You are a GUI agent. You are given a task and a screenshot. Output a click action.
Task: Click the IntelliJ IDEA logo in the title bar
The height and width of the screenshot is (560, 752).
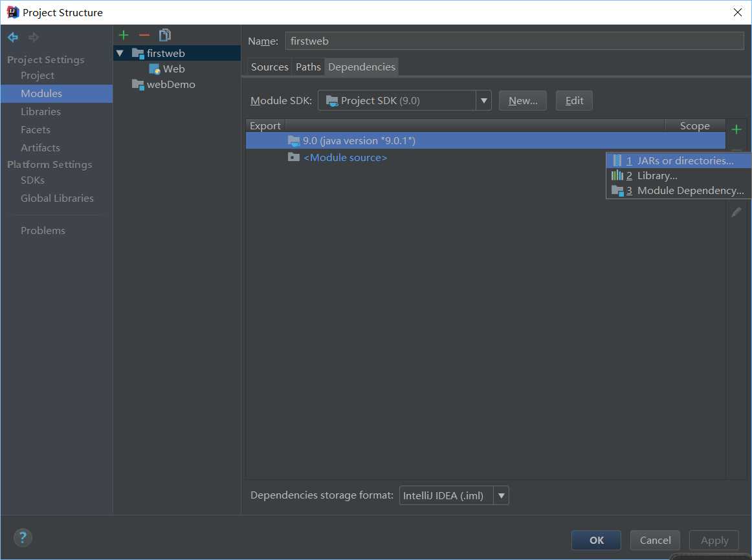12,12
